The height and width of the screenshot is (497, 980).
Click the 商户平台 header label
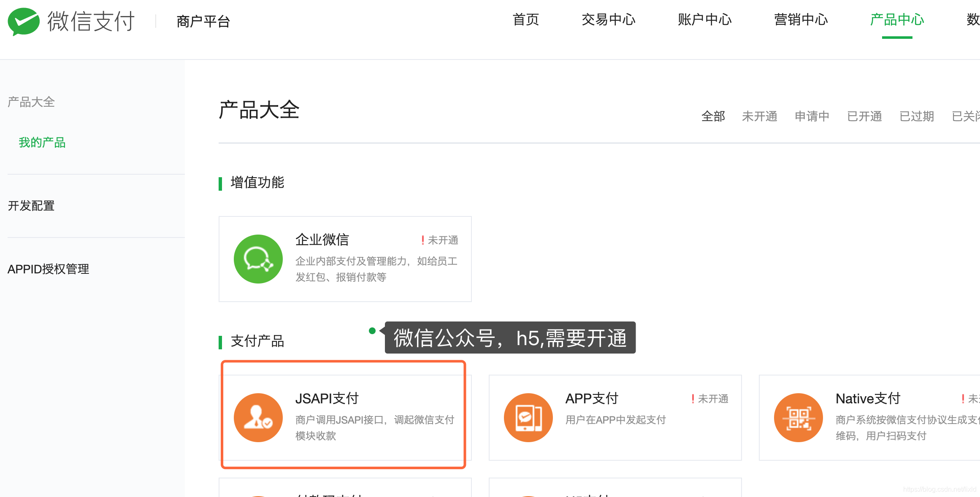pyautogui.click(x=203, y=21)
